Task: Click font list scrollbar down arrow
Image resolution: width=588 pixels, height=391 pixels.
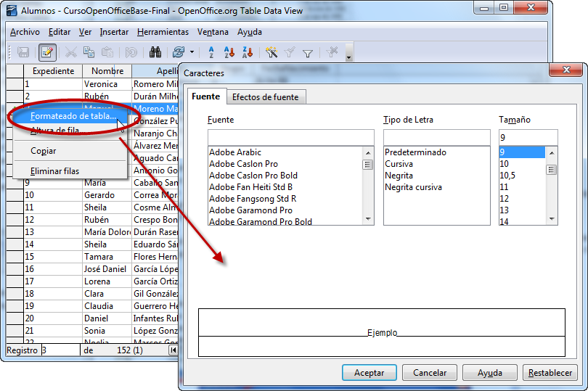Action: pyautogui.click(x=368, y=219)
